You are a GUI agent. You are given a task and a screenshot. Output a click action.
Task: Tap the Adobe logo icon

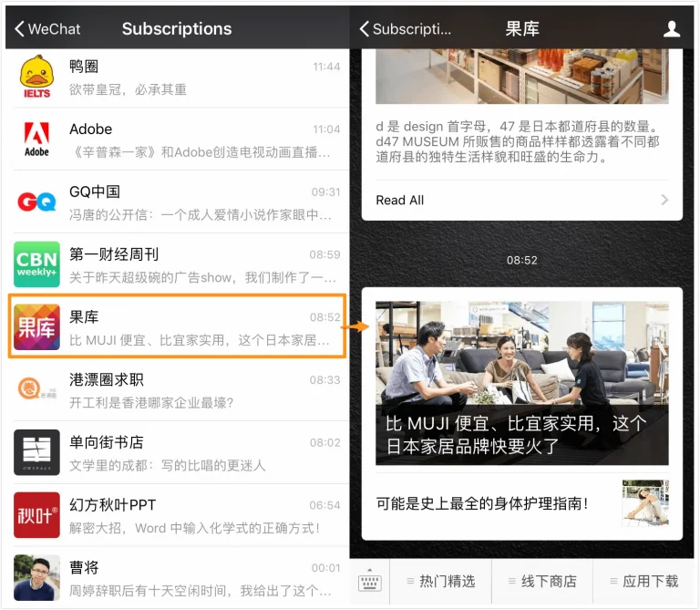(x=36, y=140)
